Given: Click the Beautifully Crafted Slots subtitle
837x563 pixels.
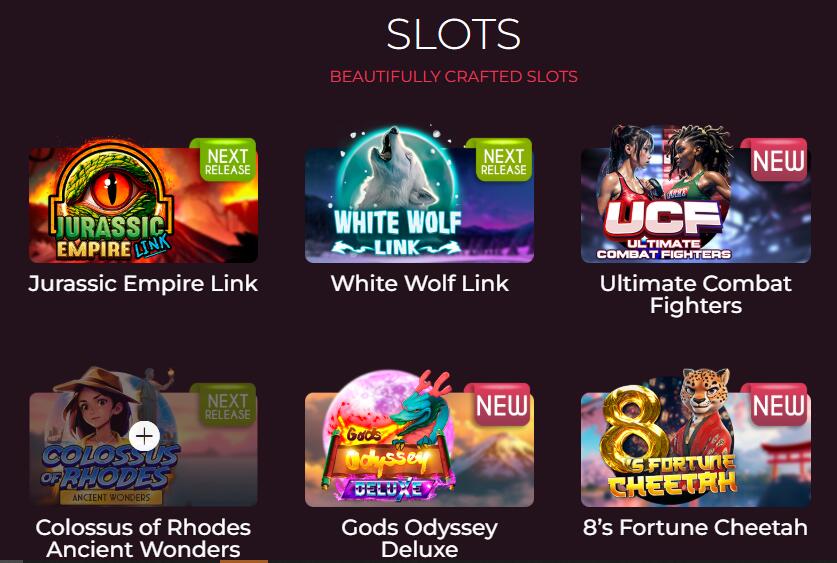Looking at the screenshot, I should (x=454, y=76).
